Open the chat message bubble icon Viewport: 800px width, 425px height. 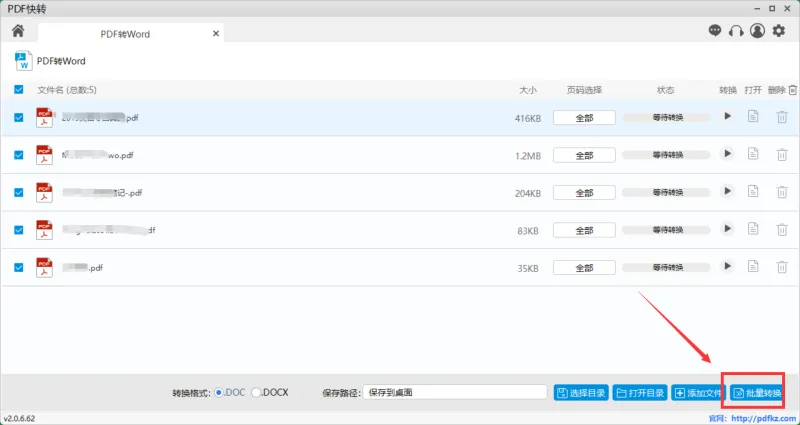(x=715, y=31)
